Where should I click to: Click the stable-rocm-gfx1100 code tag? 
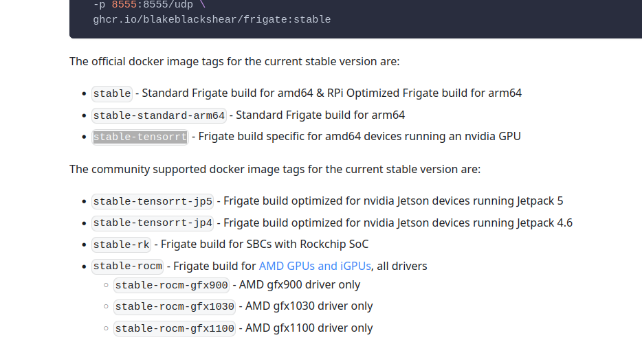[175, 328]
